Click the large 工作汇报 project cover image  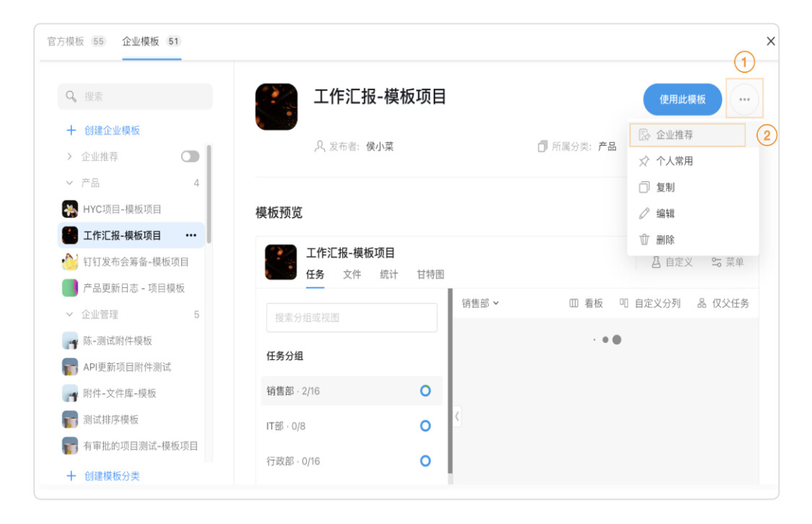click(277, 107)
